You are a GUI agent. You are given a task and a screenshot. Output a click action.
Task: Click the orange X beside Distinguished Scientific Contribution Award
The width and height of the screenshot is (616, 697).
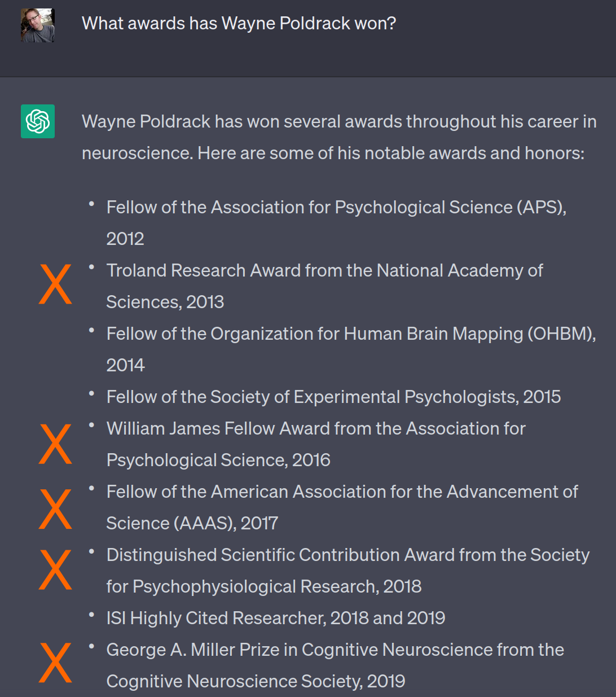[55, 570]
